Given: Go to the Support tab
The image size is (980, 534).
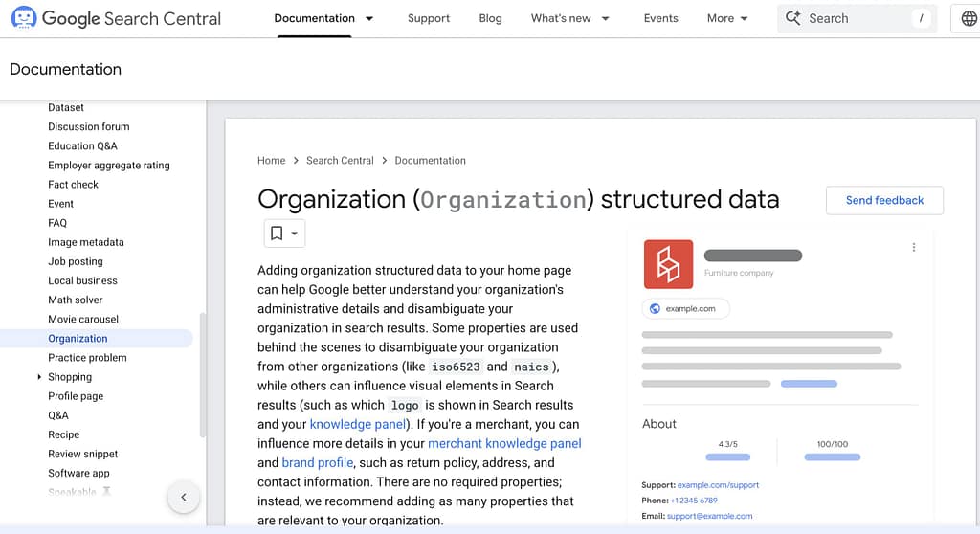Looking at the screenshot, I should [429, 19].
